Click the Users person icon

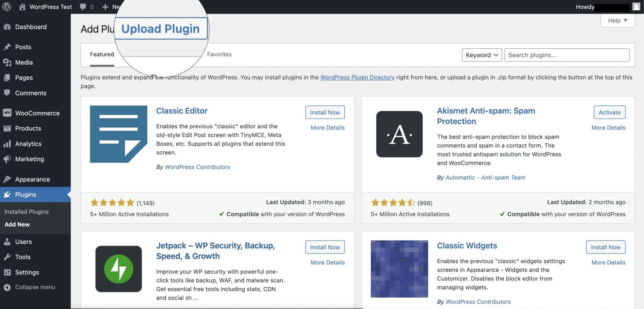point(7,242)
